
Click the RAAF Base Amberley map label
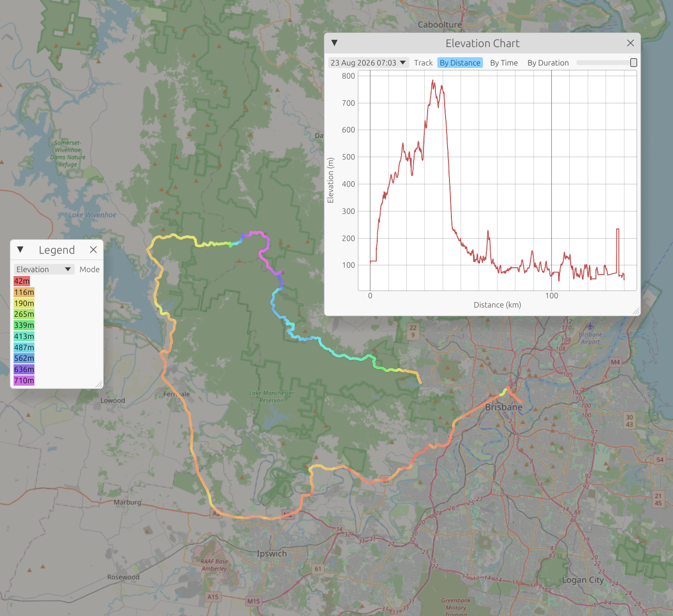(x=214, y=565)
